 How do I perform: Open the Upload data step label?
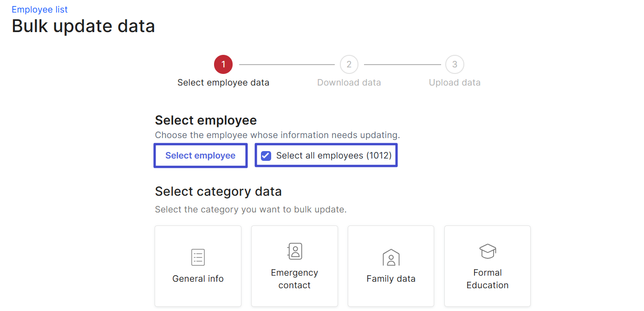tap(455, 82)
